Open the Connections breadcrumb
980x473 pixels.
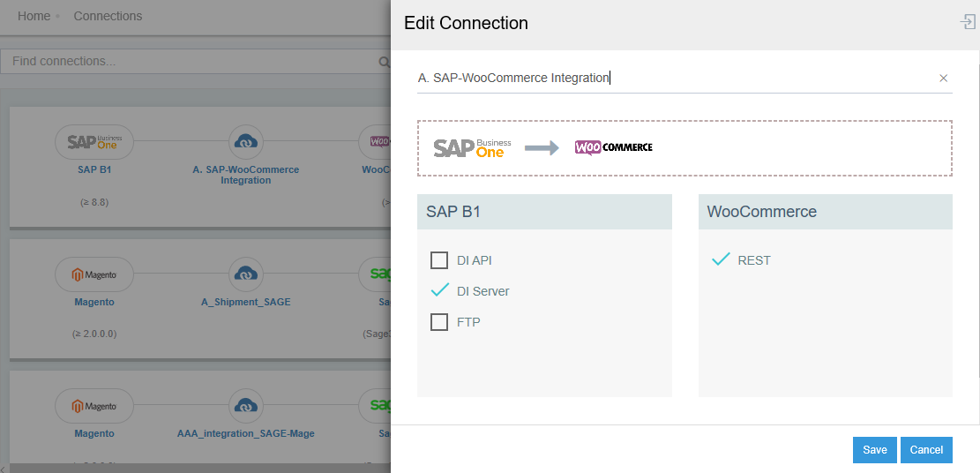point(108,16)
